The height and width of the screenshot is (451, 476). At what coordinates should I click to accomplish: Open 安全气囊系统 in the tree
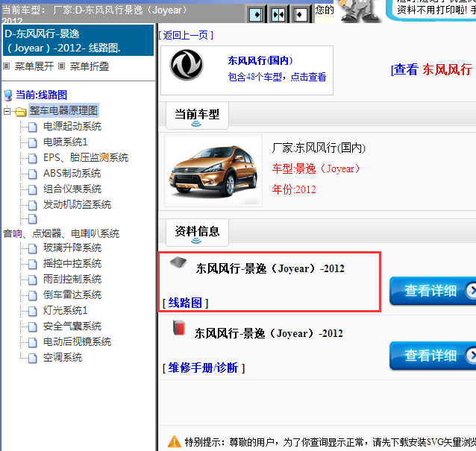pyautogui.click(x=72, y=326)
